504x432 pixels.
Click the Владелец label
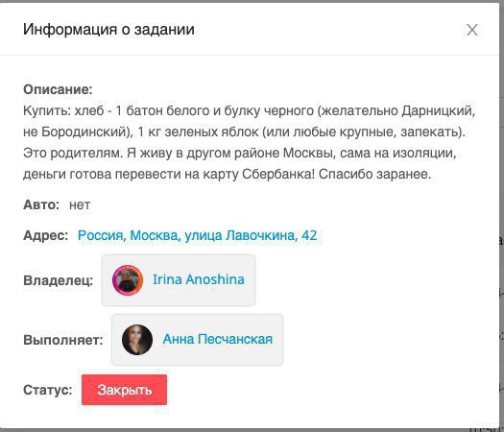59,280
